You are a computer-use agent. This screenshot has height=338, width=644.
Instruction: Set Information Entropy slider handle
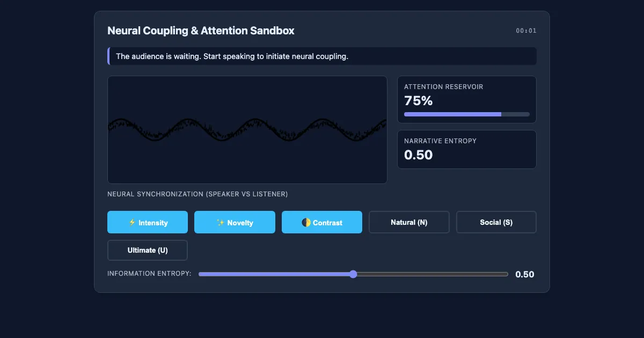coord(353,274)
